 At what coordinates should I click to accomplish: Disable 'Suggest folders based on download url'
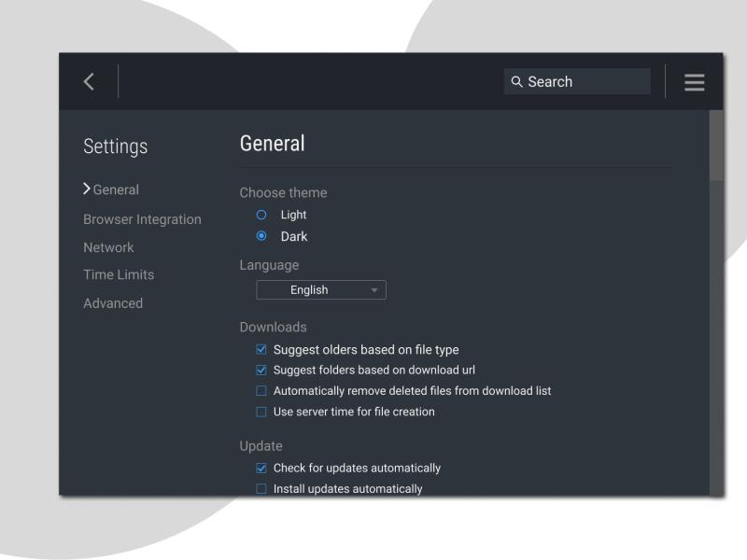(261, 370)
